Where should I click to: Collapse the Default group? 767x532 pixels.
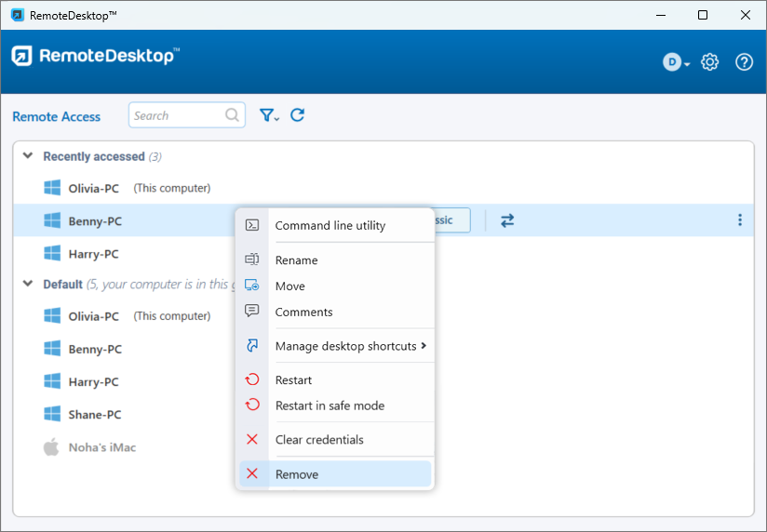[28, 284]
